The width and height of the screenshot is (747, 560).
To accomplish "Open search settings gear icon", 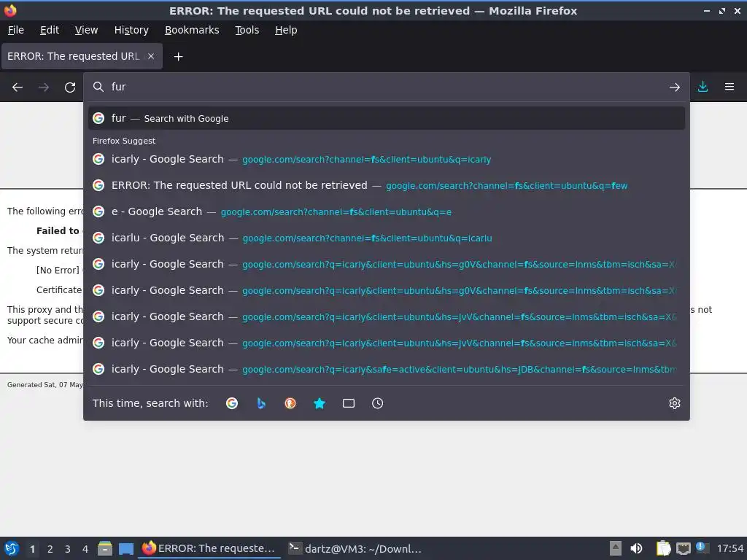I will [675, 403].
